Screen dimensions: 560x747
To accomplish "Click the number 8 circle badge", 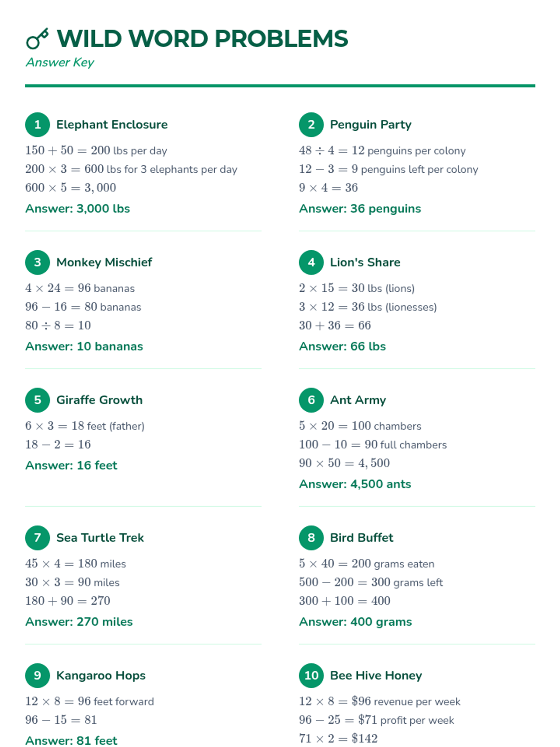I will coord(311,538).
